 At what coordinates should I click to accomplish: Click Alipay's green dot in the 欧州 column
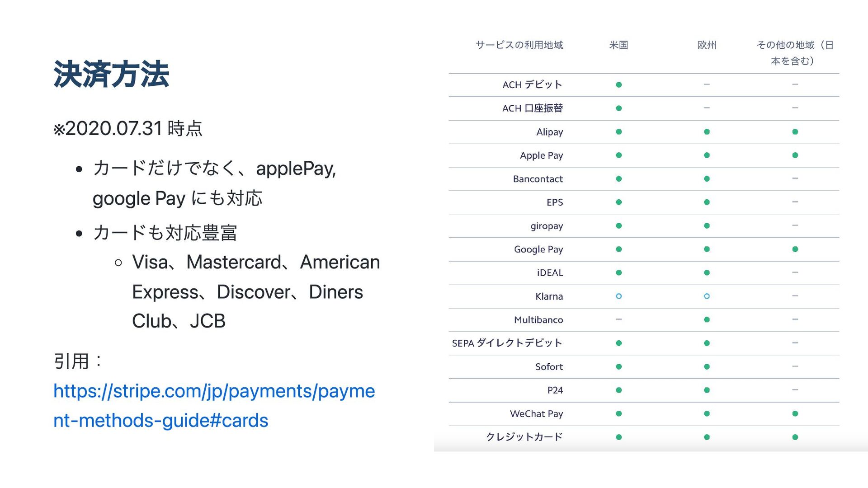[707, 132]
